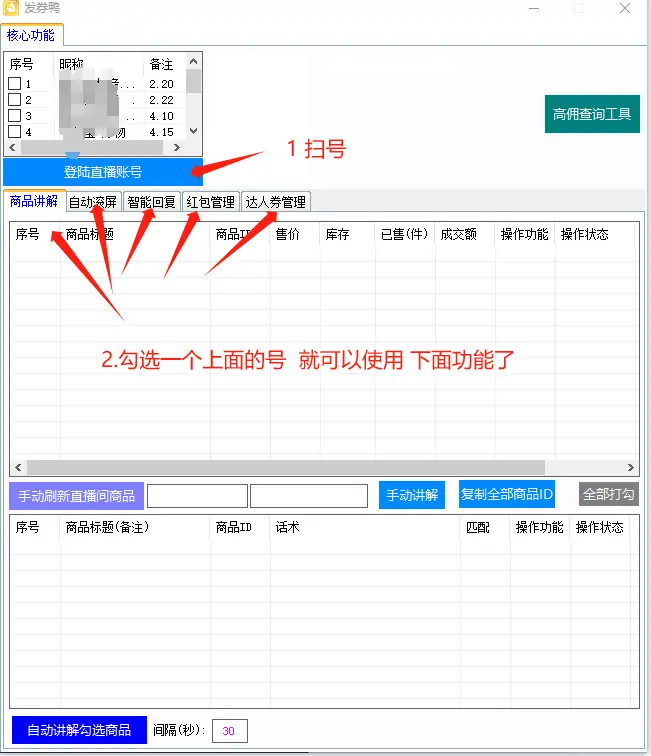Image resolution: width=651 pixels, height=756 pixels.
Task: Click the 登陆直播账号 button
Action: tap(103, 172)
